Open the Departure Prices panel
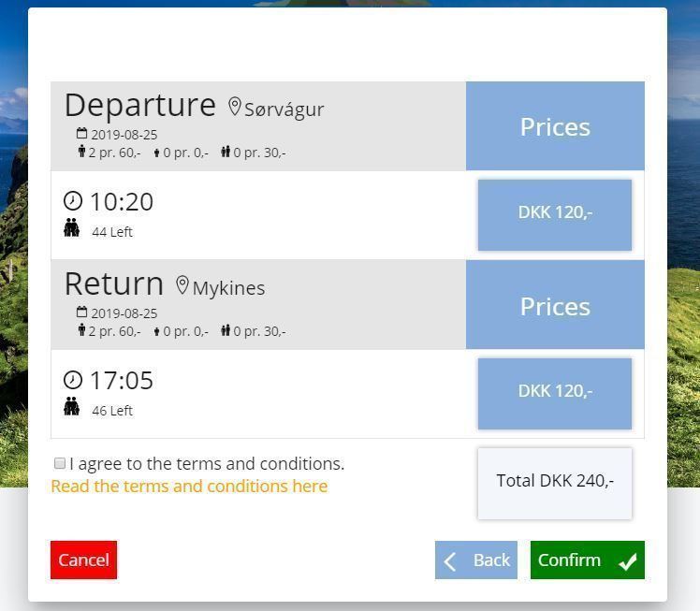700x611 pixels. [555, 126]
